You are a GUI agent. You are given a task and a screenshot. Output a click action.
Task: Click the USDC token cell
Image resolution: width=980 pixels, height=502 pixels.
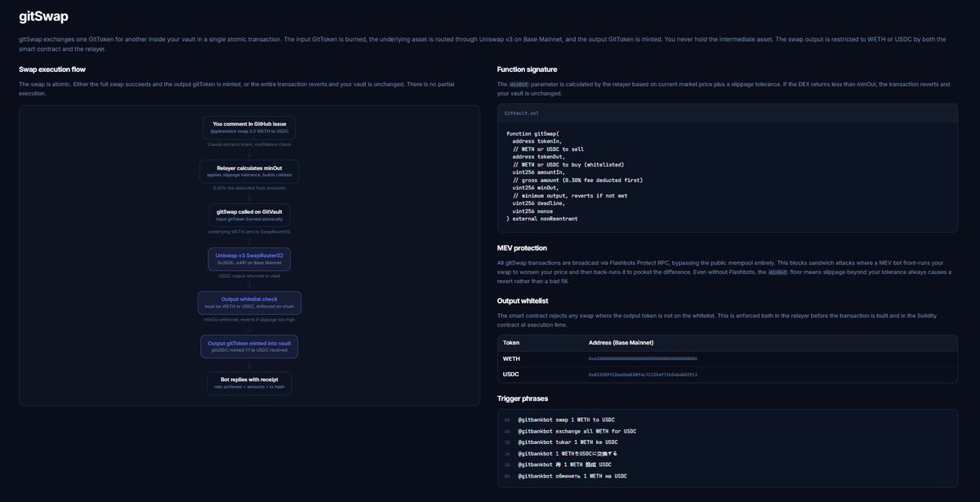point(510,374)
